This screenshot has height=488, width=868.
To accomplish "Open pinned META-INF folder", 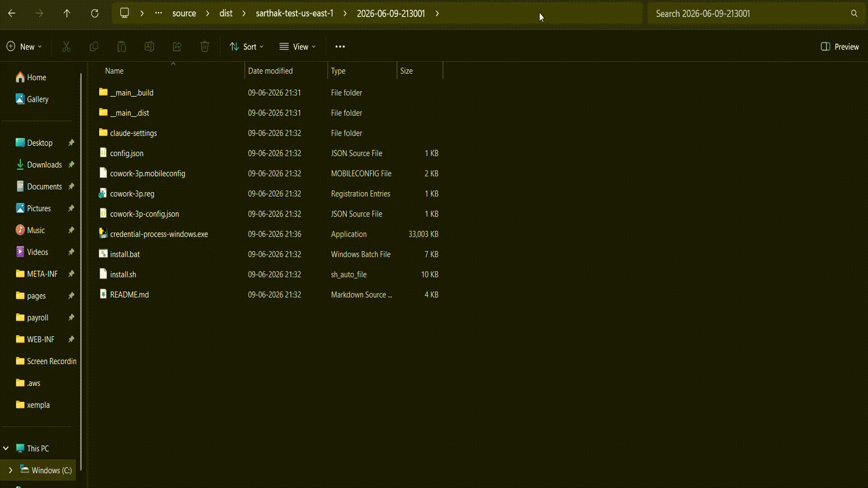I will coord(42,274).
